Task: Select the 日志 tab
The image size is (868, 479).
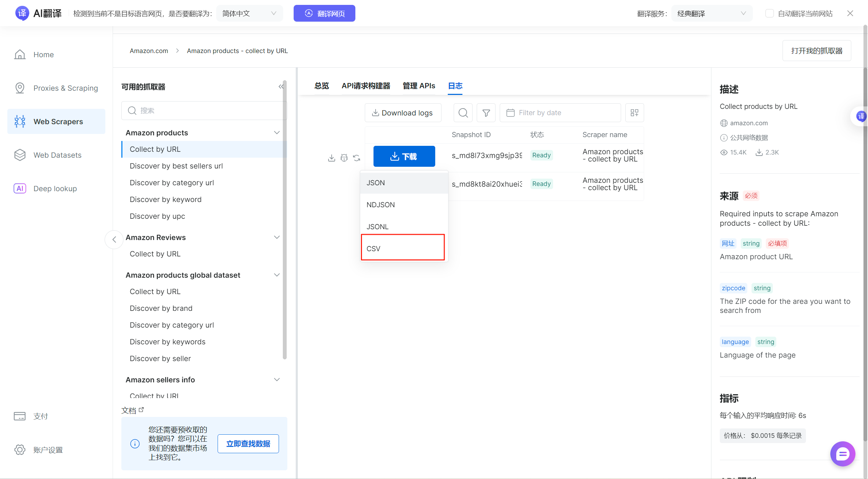Action: click(x=455, y=86)
